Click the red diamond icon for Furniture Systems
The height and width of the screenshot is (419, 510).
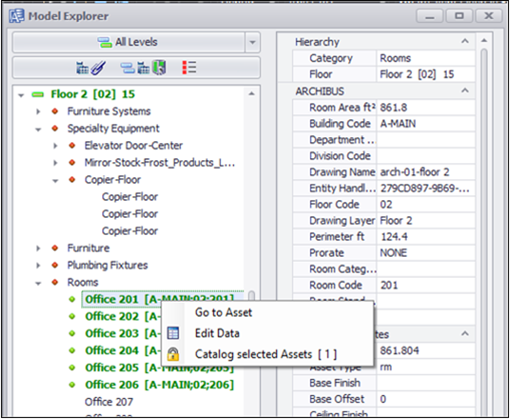pyautogui.click(x=55, y=111)
